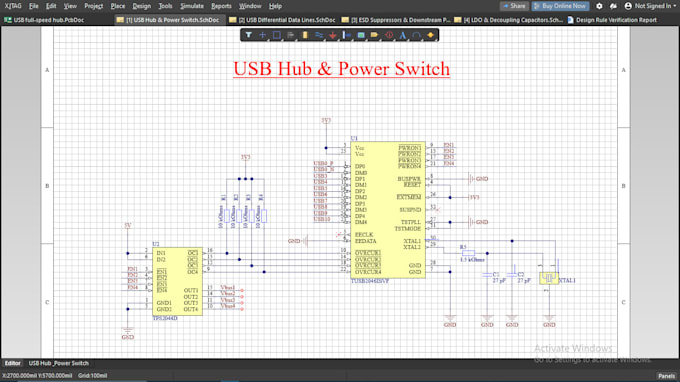680x382 pixels.
Task: Click the move object crosshair tool
Action: coord(262,35)
